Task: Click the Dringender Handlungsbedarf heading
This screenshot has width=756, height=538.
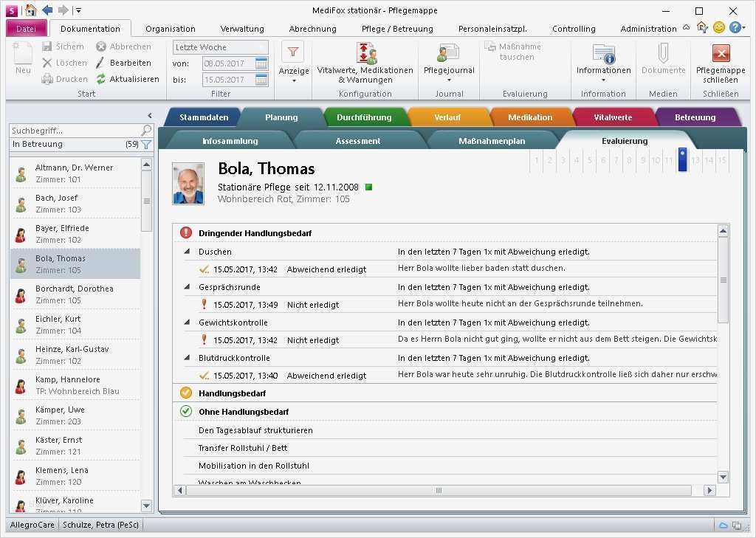Action: click(x=255, y=233)
